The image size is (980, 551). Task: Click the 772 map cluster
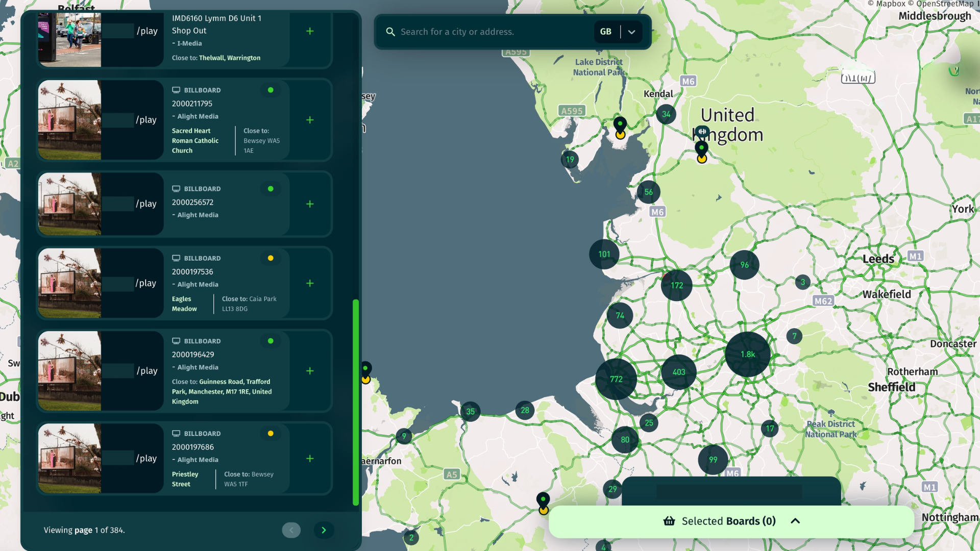click(616, 379)
